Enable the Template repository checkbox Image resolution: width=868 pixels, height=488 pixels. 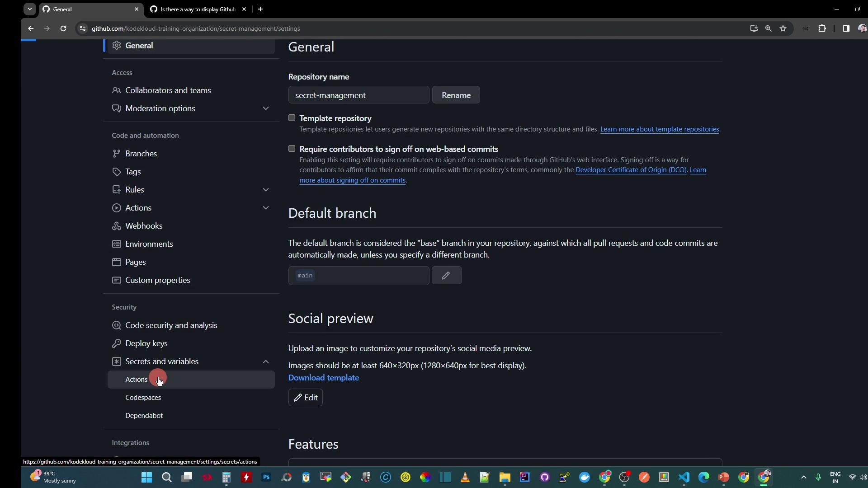292,118
